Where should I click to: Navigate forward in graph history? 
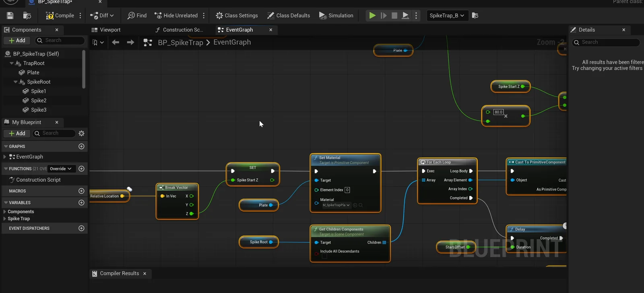(130, 42)
